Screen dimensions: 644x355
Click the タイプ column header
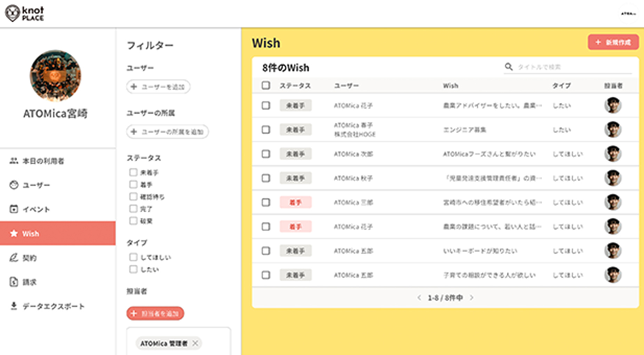click(562, 86)
